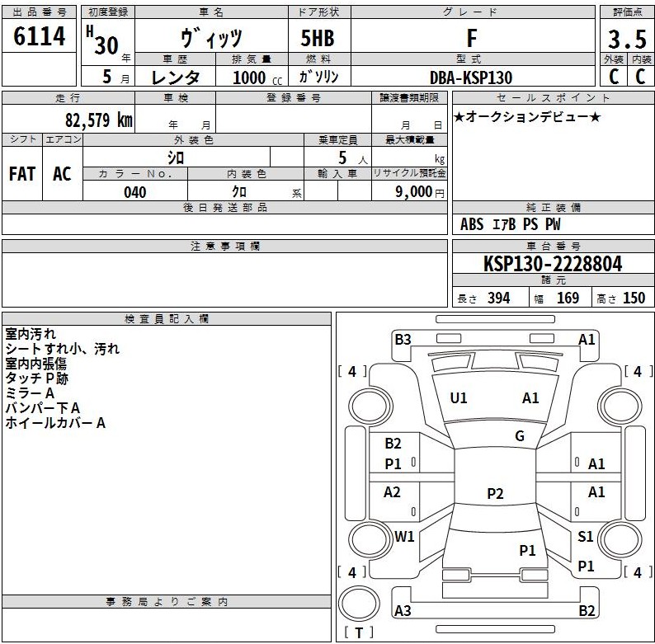Click the first registration year H30
The image size is (655, 644).
(102, 40)
